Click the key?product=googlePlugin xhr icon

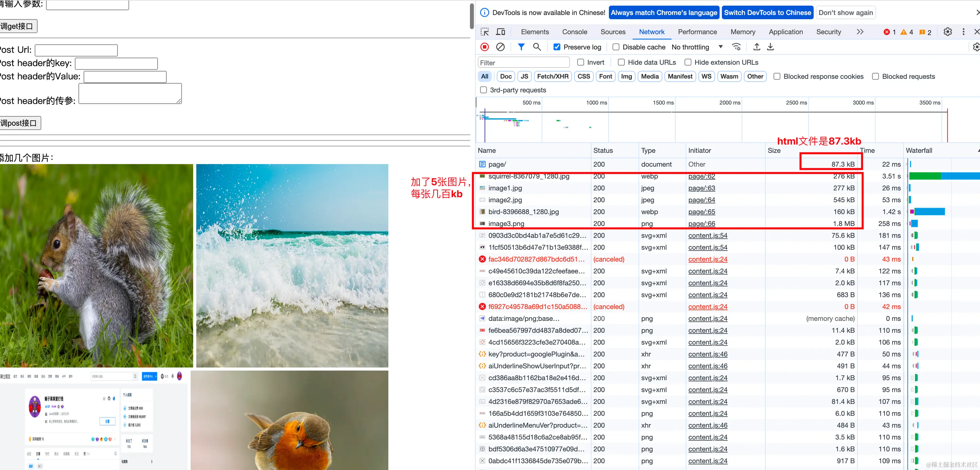tap(483, 354)
